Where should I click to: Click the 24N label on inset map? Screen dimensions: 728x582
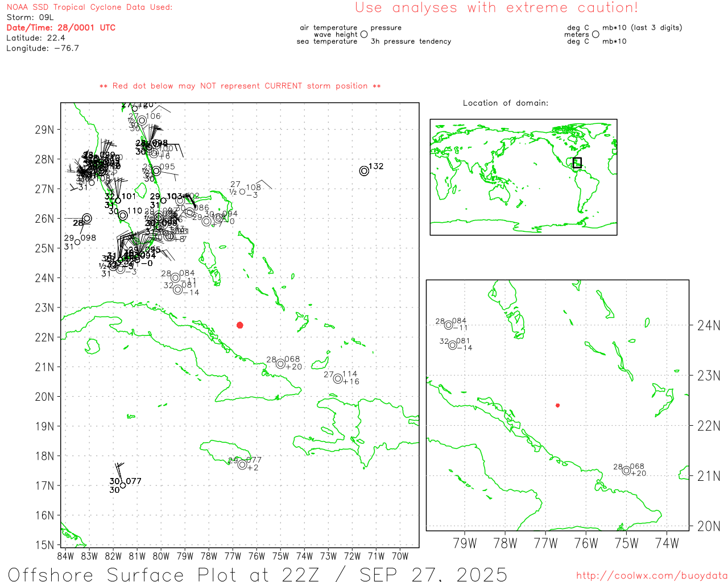coord(709,326)
